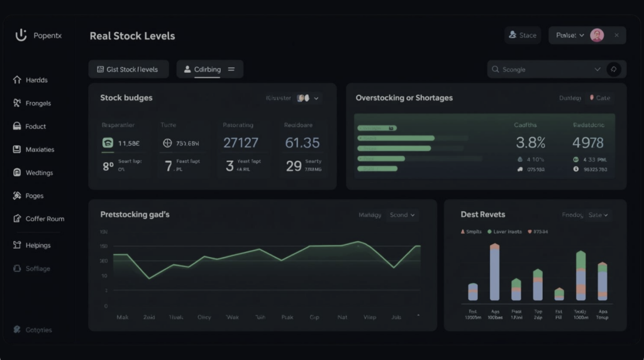
Task: Click the Stace user icon
Action: (513, 35)
